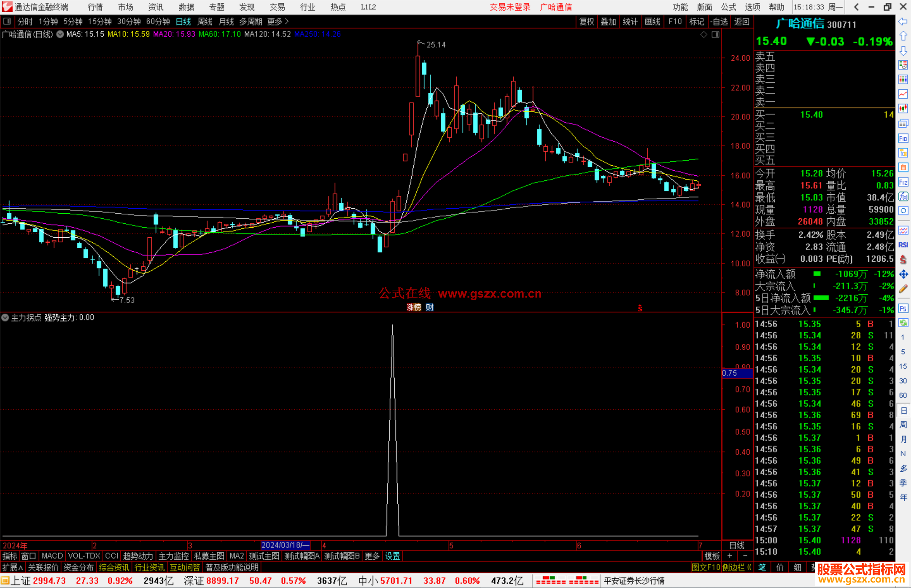Toggle the 主力拐点 sub-chart indicator button

click(x=5, y=317)
